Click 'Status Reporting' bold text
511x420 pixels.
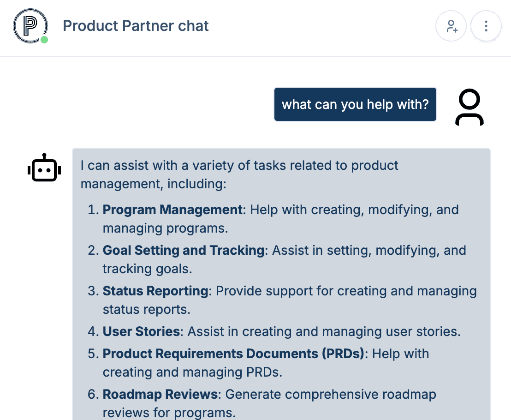tap(155, 291)
